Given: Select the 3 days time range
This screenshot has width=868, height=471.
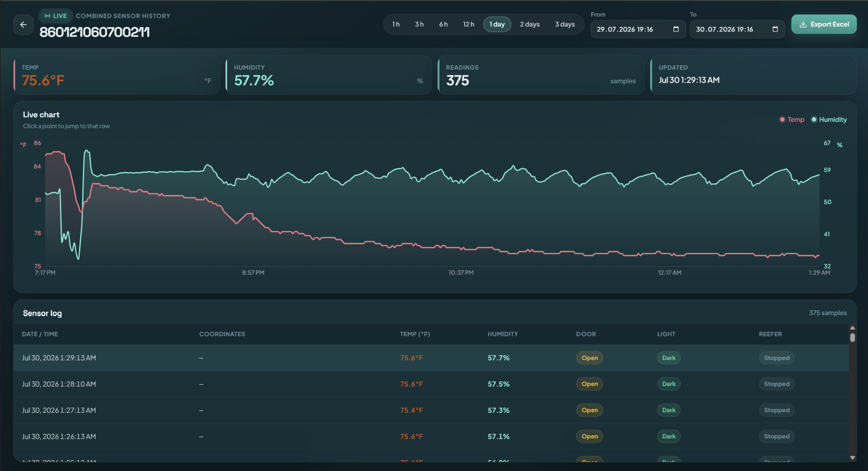Looking at the screenshot, I should coord(565,24).
